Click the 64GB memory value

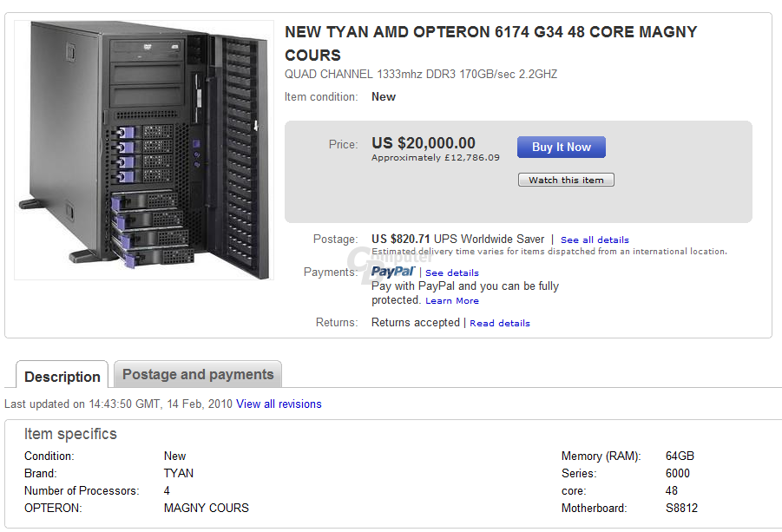click(x=680, y=456)
